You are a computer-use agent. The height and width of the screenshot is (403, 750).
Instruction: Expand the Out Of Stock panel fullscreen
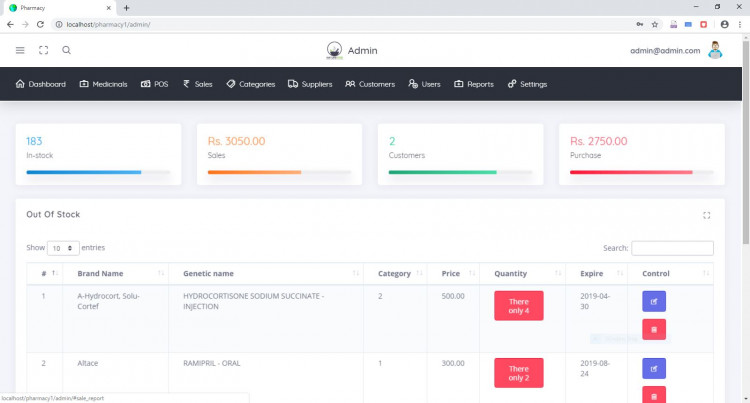point(706,215)
